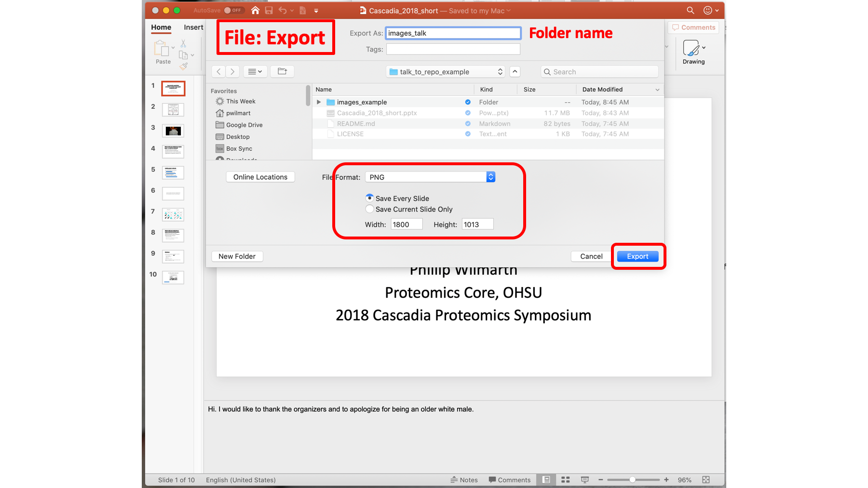Click the Cancel button
The image size is (868, 488).
click(591, 256)
